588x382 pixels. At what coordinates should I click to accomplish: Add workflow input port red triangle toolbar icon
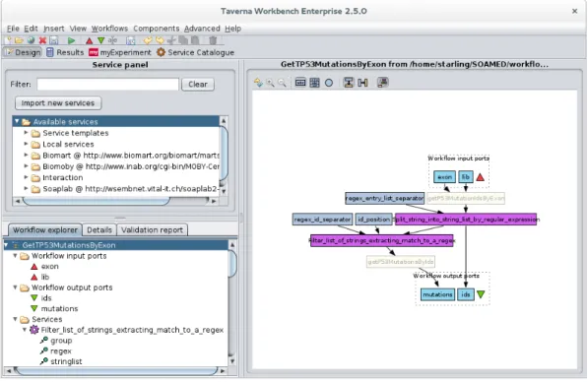90,40
